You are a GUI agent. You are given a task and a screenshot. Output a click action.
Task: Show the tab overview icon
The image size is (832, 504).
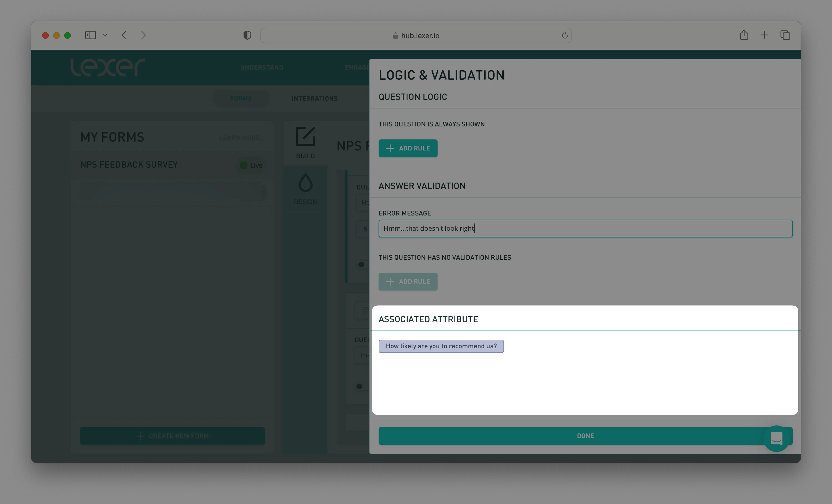pyautogui.click(x=785, y=35)
